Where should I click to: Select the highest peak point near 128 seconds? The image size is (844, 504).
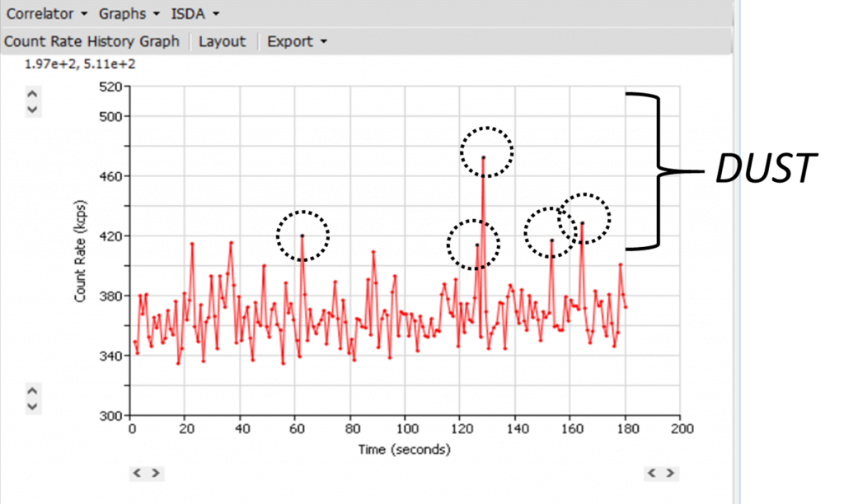coord(483,156)
